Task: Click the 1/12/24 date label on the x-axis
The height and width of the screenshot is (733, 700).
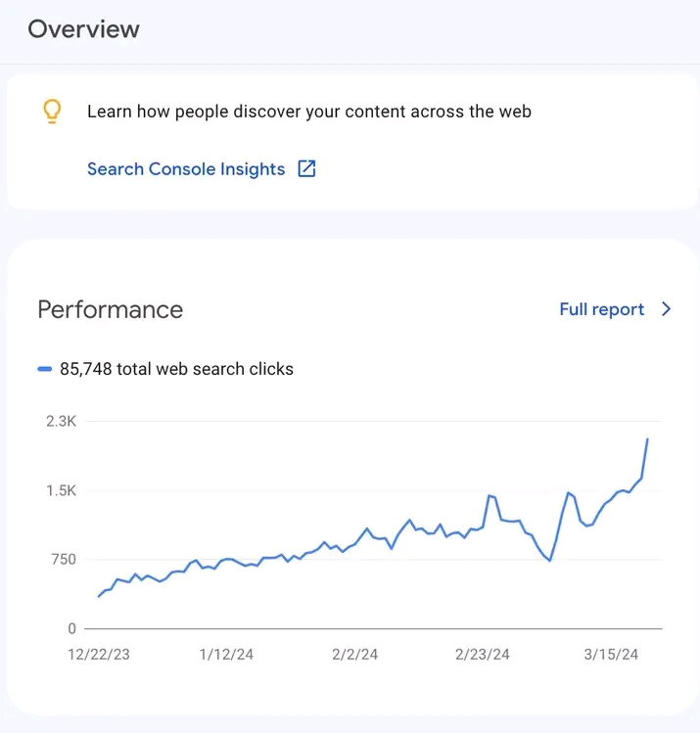Action: (225, 655)
